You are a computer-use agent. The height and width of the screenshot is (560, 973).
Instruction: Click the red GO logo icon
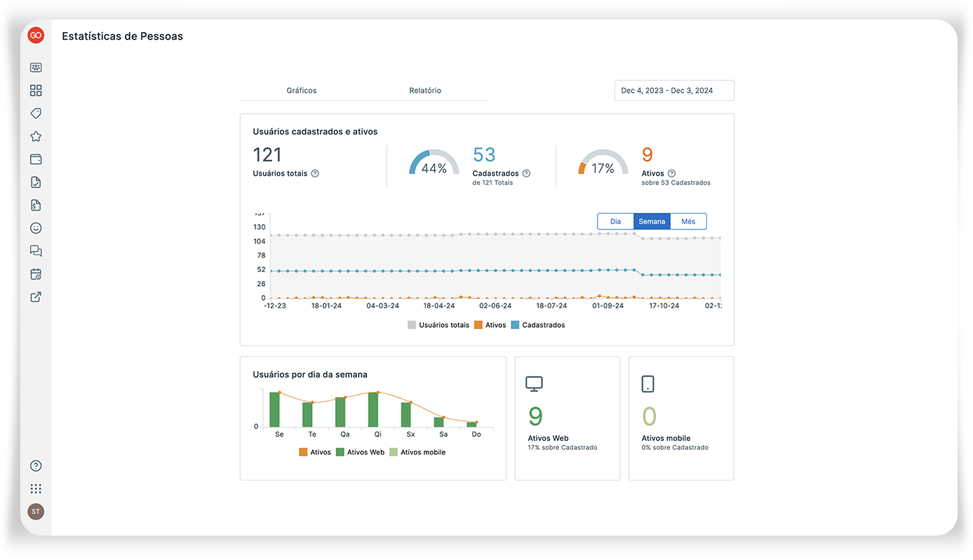pyautogui.click(x=36, y=35)
